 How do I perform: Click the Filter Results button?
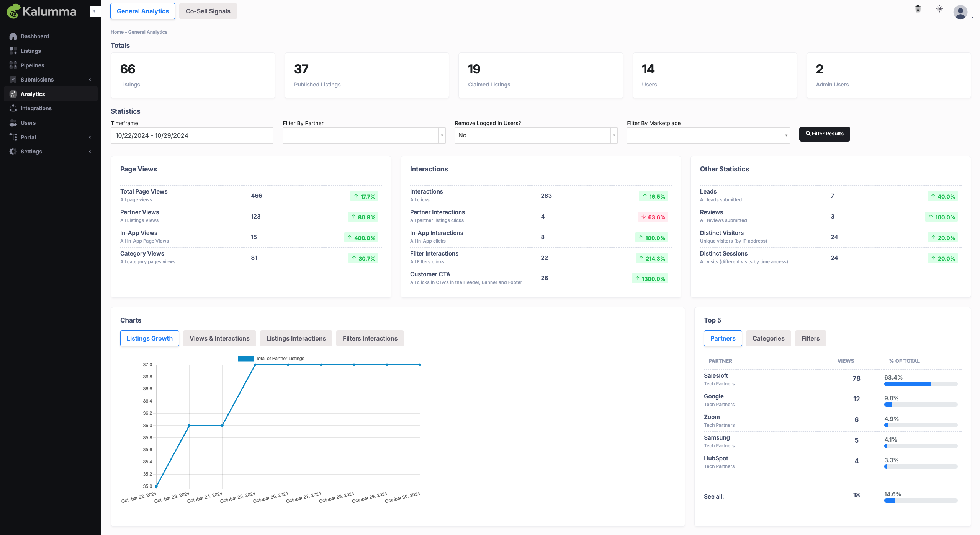(x=825, y=134)
